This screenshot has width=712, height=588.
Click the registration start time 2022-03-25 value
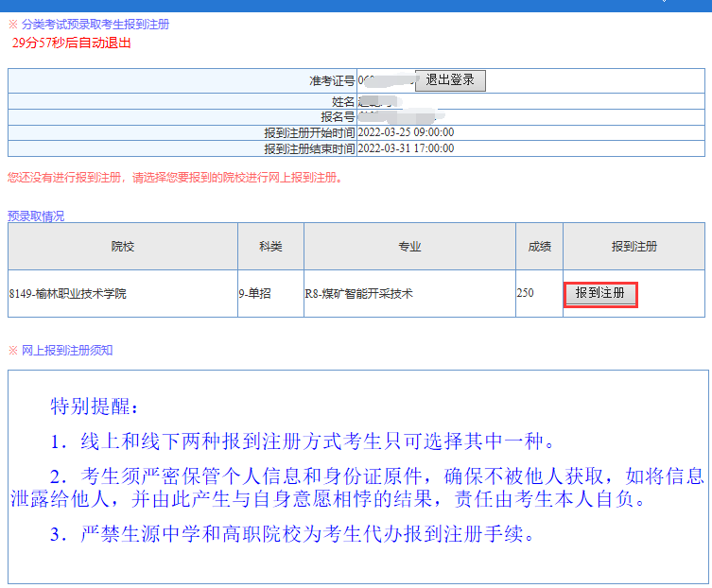[x=407, y=133]
